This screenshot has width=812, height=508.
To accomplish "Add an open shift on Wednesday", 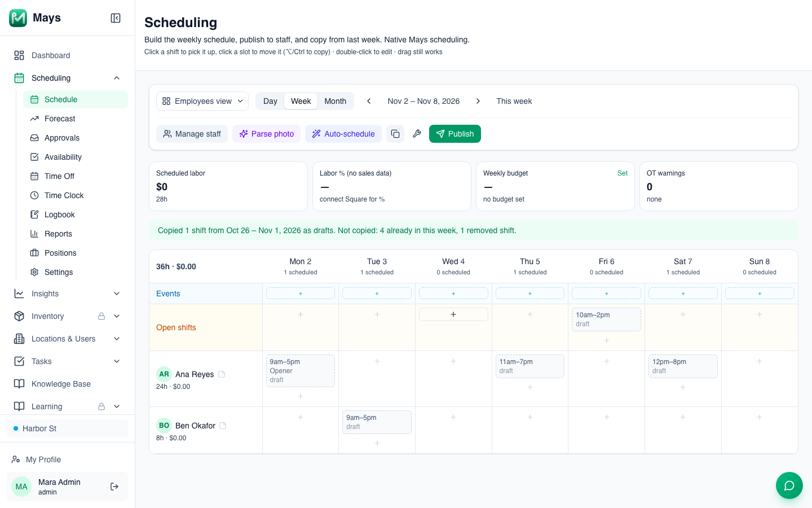I will coord(453,314).
